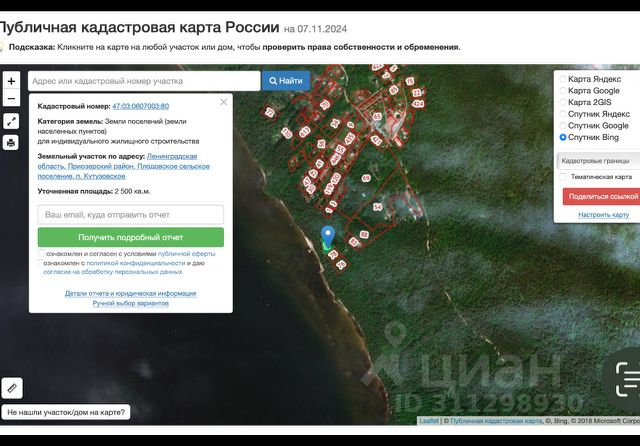Open the Leaflet attribution link
The image size is (640, 446).
point(429,421)
